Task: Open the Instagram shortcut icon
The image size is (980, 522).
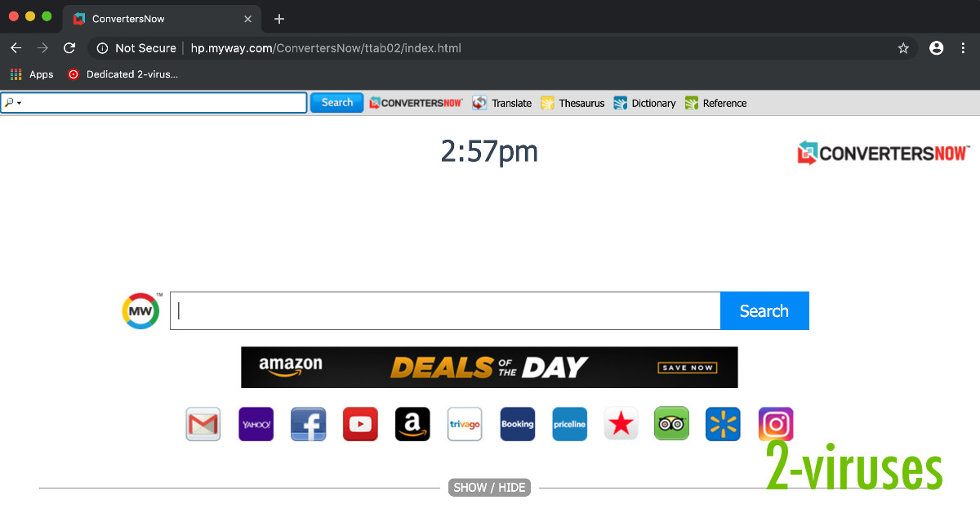Action: click(x=775, y=424)
